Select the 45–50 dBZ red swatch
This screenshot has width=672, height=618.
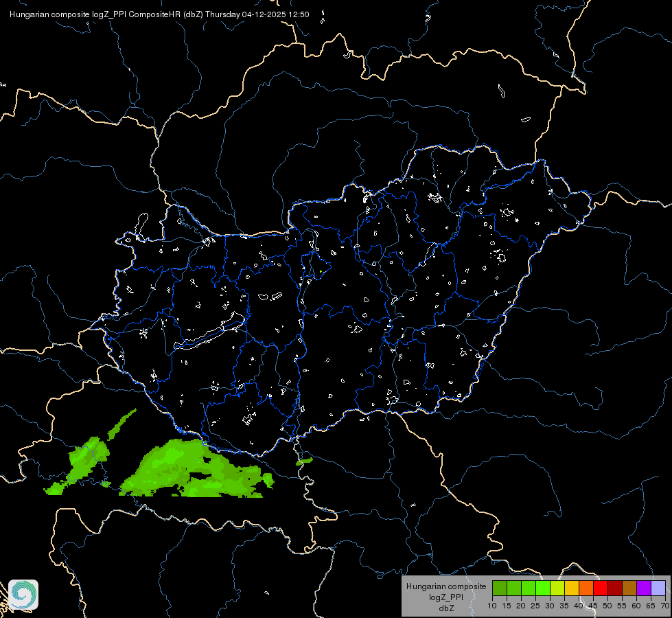(x=601, y=588)
